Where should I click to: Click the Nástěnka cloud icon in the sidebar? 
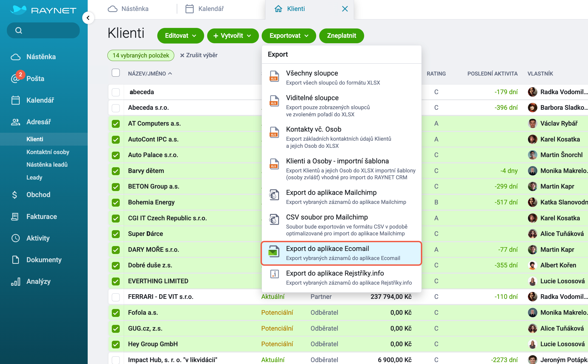pyautogui.click(x=16, y=57)
